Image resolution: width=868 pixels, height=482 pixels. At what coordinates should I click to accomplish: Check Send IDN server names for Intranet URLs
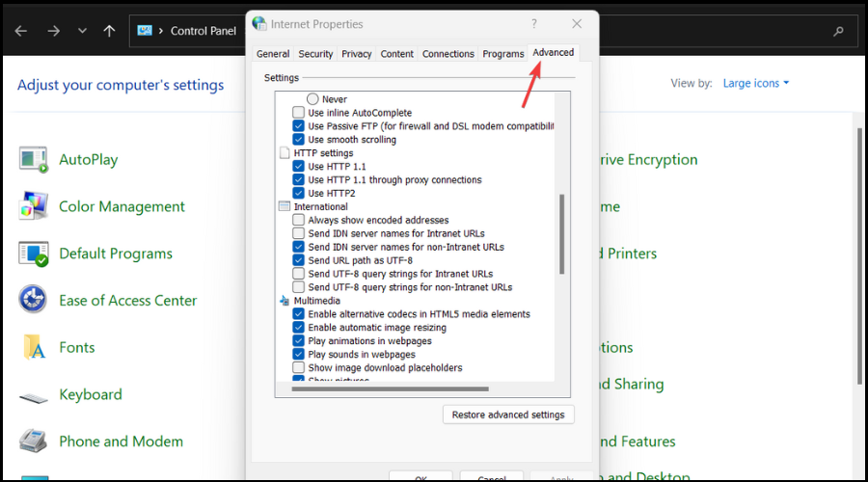298,233
